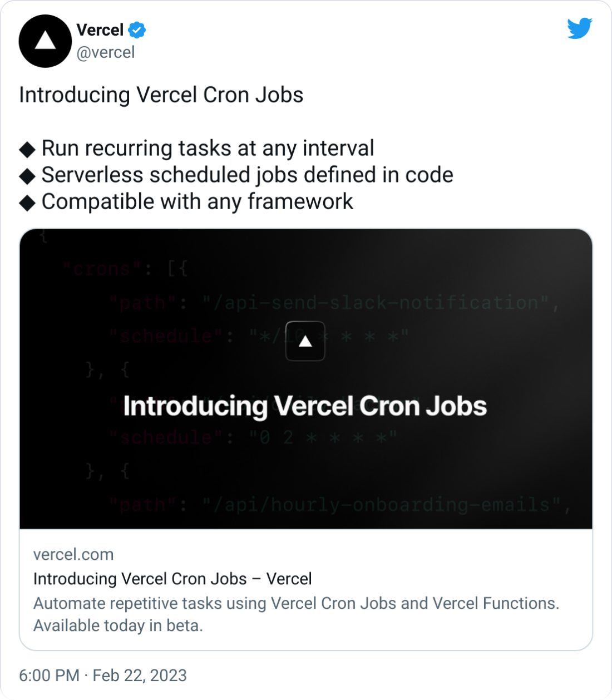This screenshot has height=700, width=612.
Task: Open the Twitter bird logo
Action: coord(579,28)
